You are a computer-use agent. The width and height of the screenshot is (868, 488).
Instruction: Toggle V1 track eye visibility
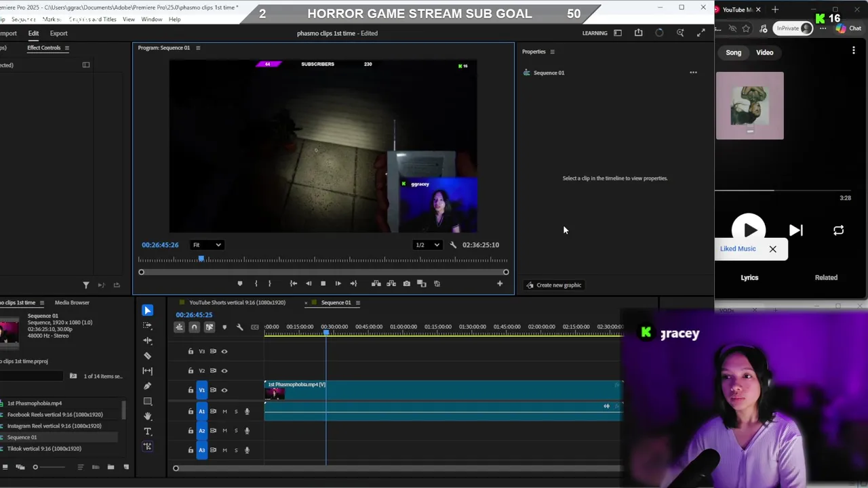[224, 390]
